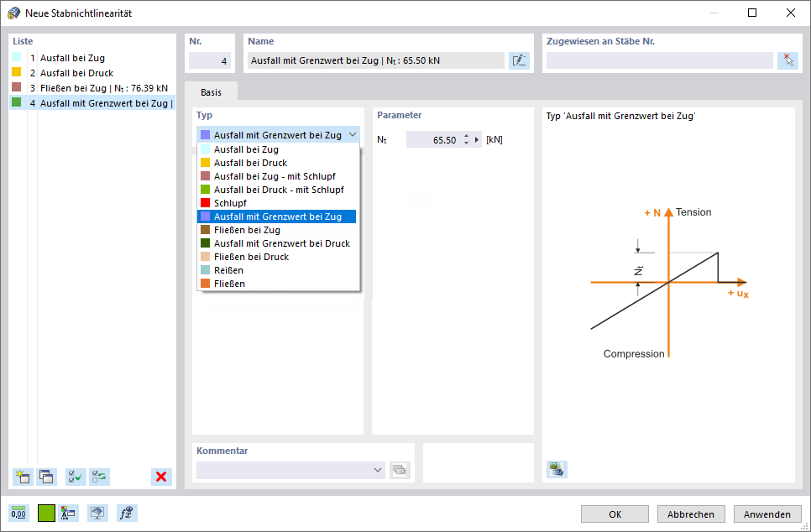Click the comment library icon
The height and width of the screenshot is (532, 811).
click(400, 470)
